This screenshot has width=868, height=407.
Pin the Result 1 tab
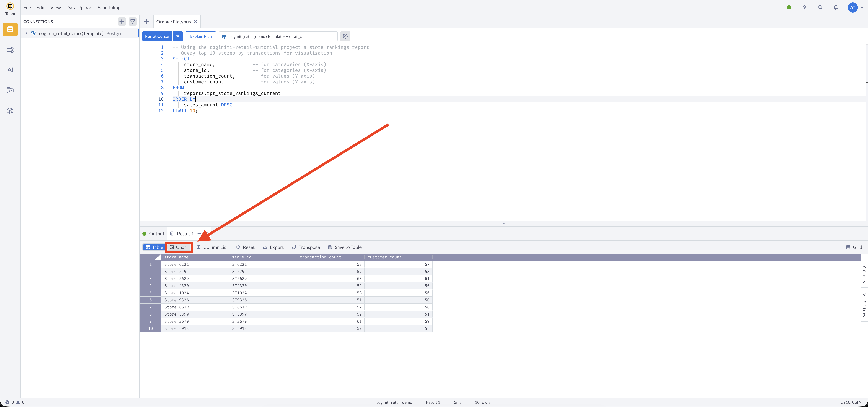coord(200,234)
